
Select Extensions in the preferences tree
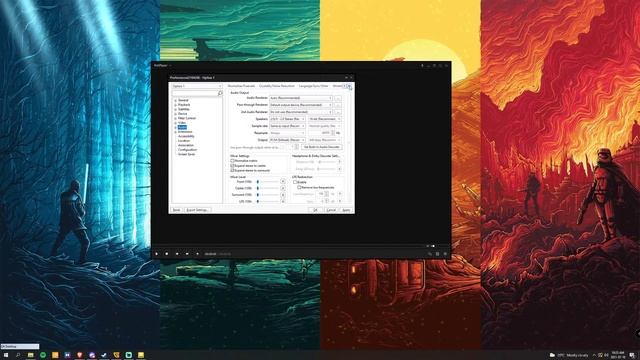click(x=185, y=132)
